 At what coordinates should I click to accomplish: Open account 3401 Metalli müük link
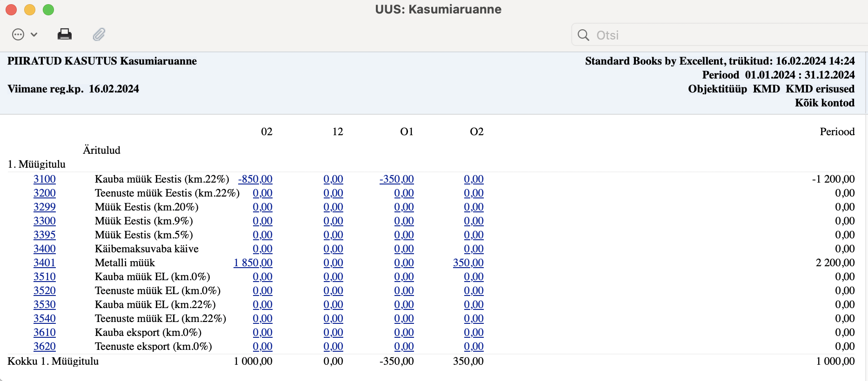(45, 263)
